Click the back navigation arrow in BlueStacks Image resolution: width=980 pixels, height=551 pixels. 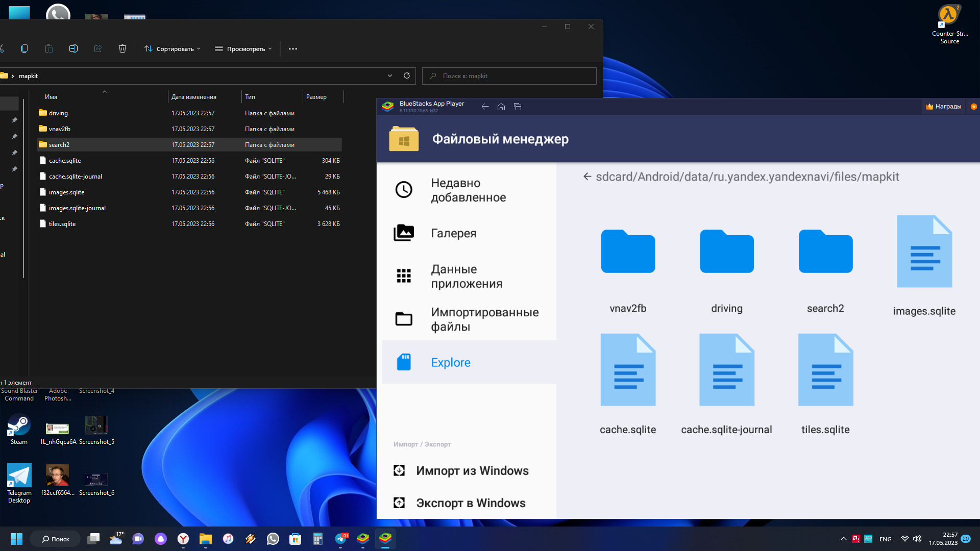pyautogui.click(x=484, y=106)
